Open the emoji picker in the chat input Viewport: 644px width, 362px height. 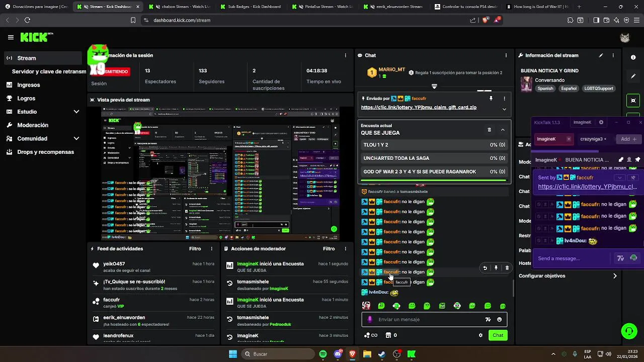pyautogui.click(x=499, y=319)
